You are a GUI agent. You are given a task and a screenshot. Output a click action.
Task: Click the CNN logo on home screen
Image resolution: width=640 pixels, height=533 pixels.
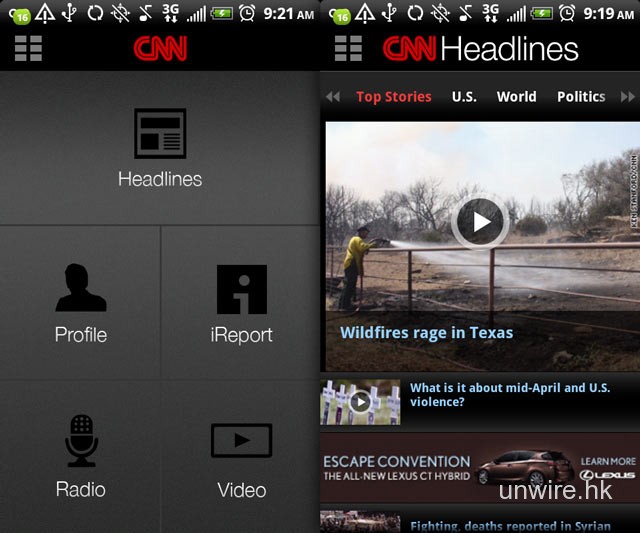160,49
